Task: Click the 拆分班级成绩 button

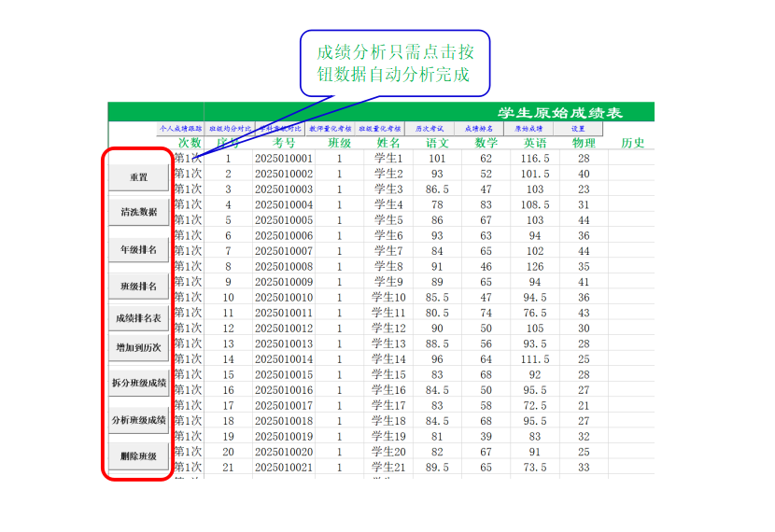Action: (138, 383)
